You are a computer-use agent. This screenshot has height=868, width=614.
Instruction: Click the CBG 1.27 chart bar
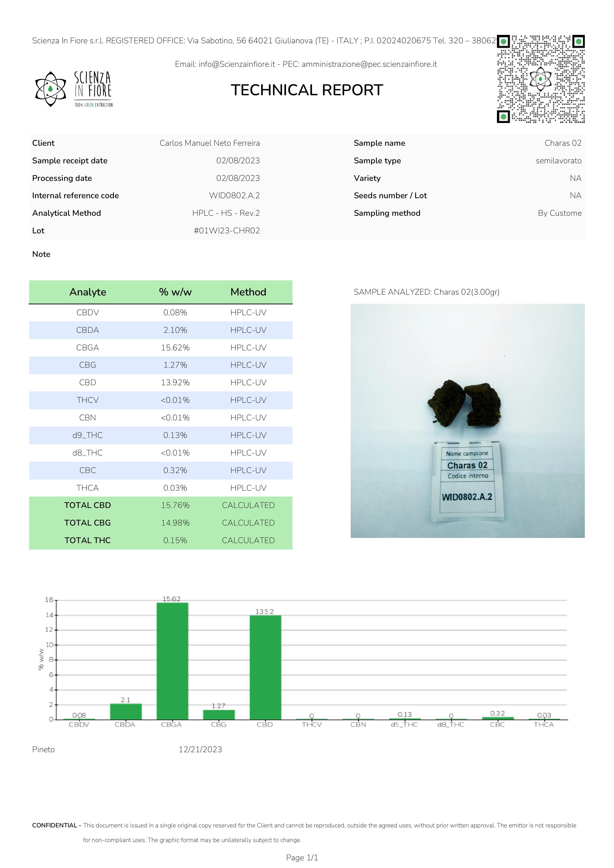point(219,715)
